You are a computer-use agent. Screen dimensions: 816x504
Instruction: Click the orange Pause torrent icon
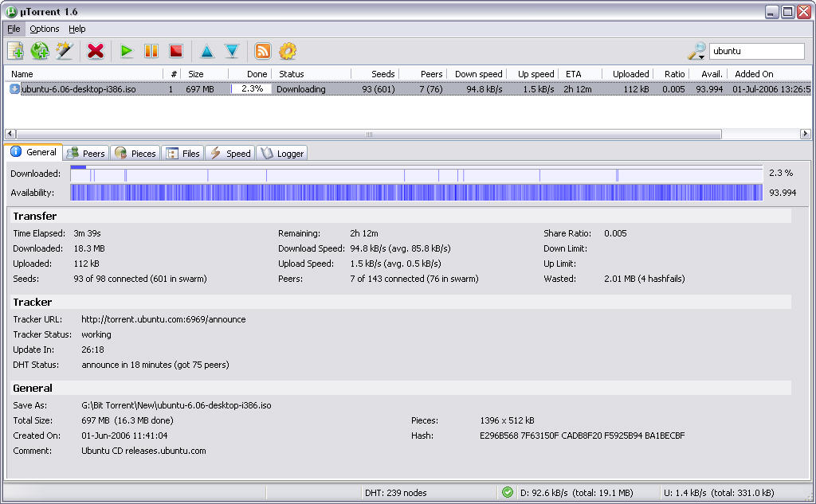tap(151, 51)
